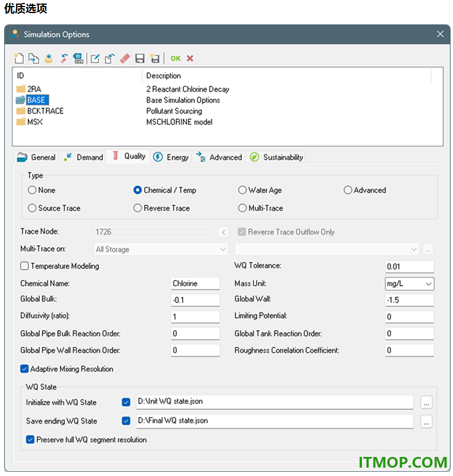Browse for the Final WQ state file
Screen dimensions: 453x476
click(426, 421)
